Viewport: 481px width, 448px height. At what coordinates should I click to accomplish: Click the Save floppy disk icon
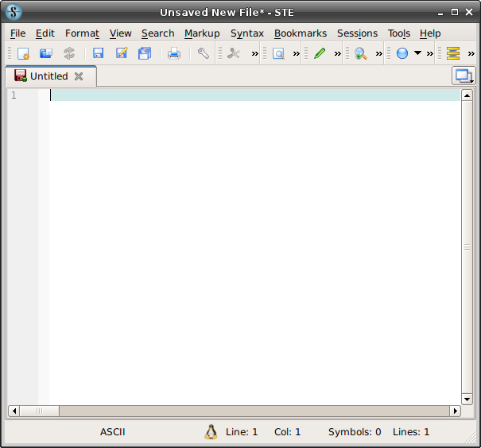tap(98, 53)
